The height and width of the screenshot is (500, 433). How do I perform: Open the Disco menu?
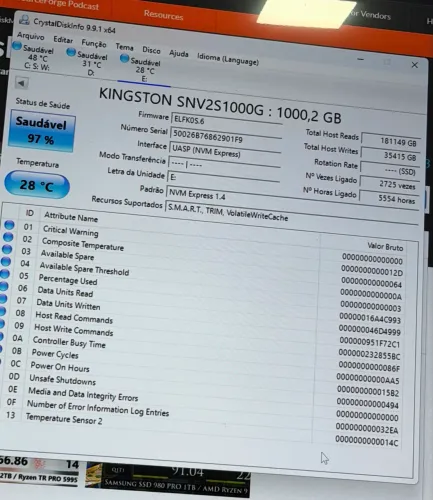tap(151, 50)
